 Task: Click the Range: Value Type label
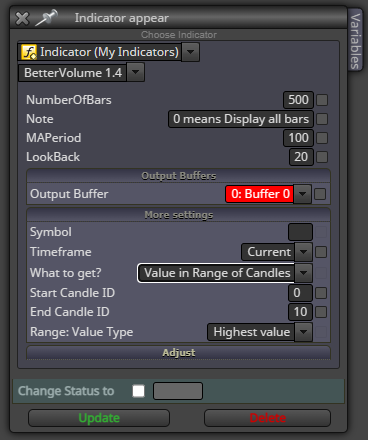click(81, 332)
